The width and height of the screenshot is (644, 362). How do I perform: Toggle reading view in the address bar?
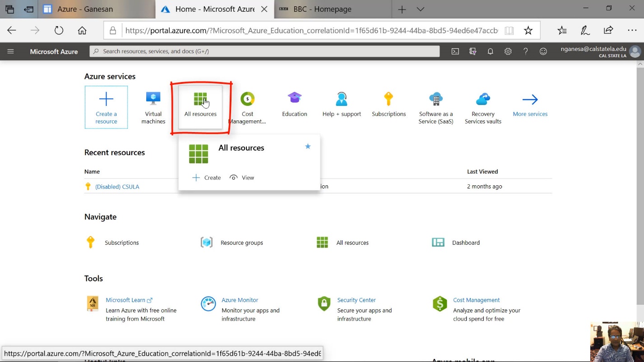click(x=509, y=31)
